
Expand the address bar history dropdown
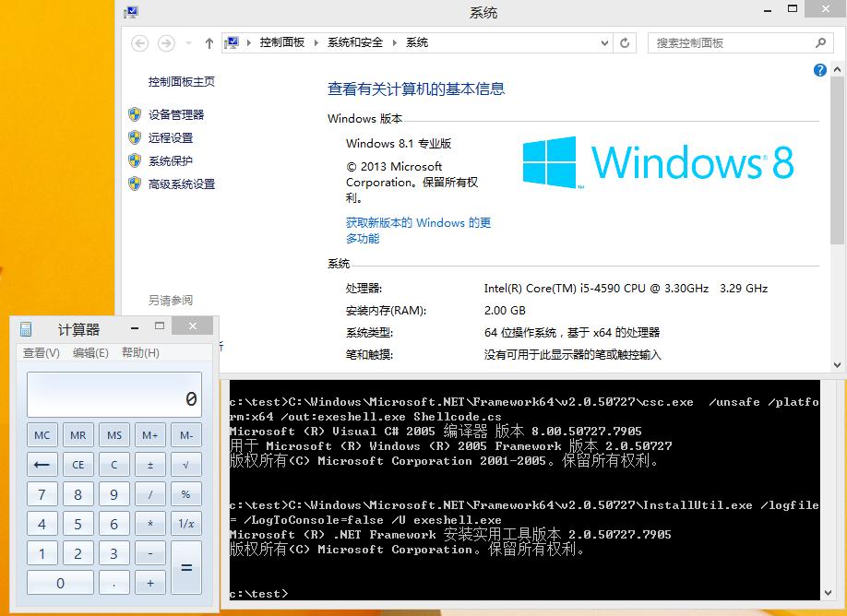pos(604,42)
